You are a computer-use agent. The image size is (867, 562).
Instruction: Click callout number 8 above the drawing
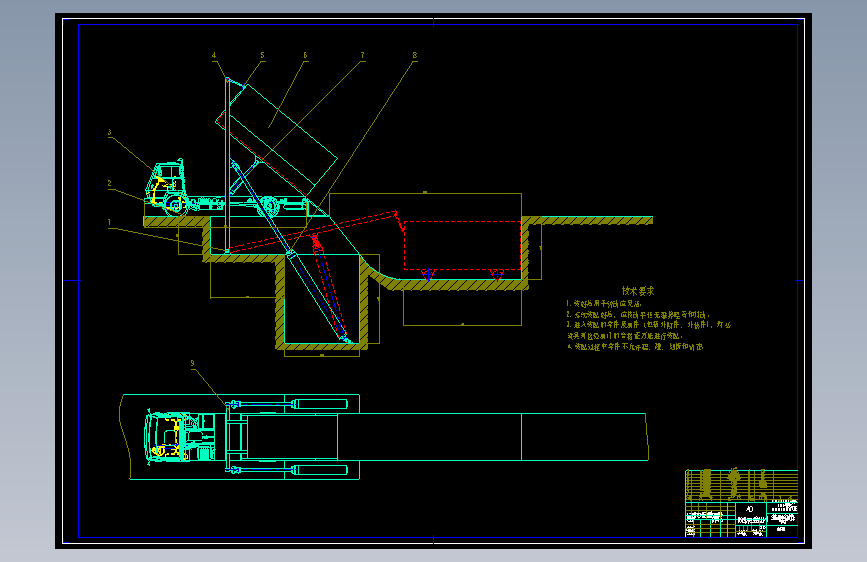(415, 55)
